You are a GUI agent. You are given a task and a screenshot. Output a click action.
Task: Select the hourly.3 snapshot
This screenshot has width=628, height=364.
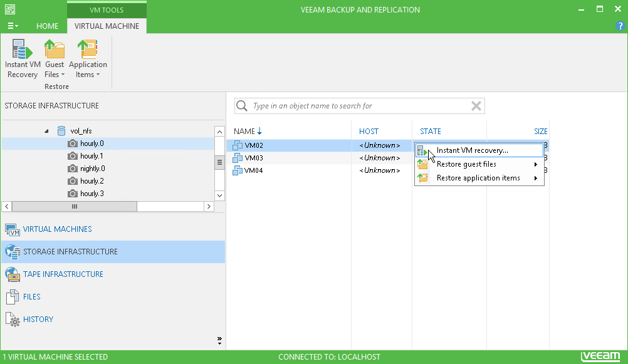click(92, 194)
